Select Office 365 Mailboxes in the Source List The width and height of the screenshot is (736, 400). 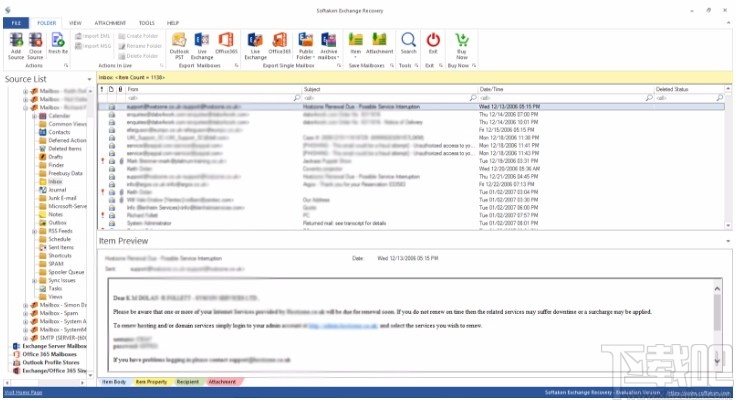click(x=49, y=354)
